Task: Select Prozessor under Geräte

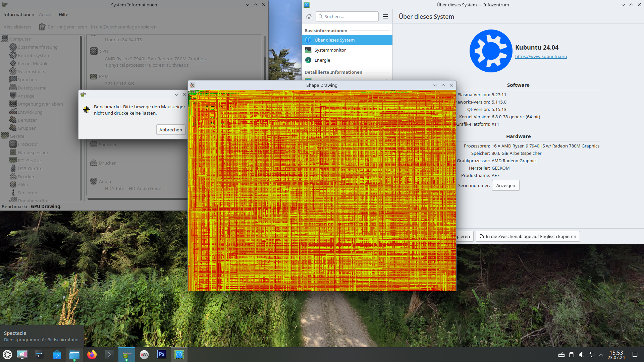Action: 28,144
